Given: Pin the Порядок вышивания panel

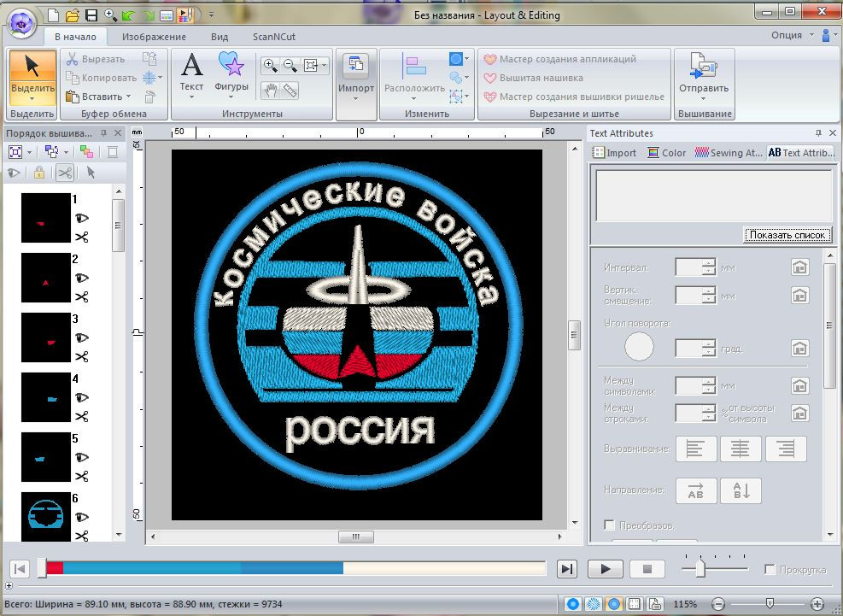Looking at the screenshot, I should [103, 133].
